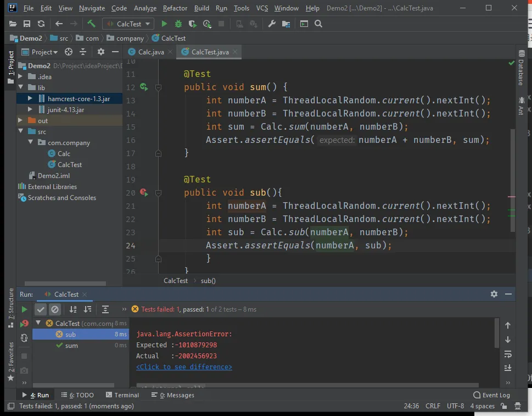The width and height of the screenshot is (532, 416).
Task: Click the red error stripe mark in editor
Action: click(511, 196)
